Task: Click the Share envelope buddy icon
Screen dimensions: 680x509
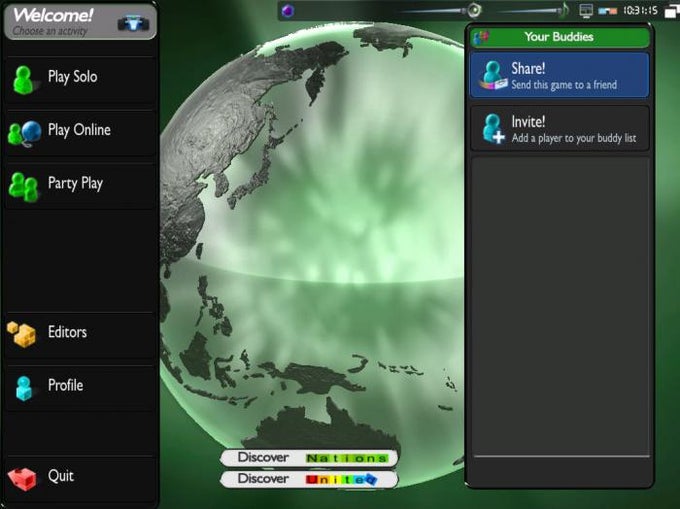Action: [x=494, y=75]
